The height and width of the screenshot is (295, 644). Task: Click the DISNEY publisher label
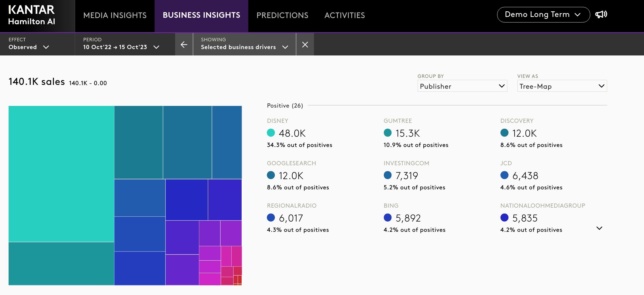pos(278,121)
